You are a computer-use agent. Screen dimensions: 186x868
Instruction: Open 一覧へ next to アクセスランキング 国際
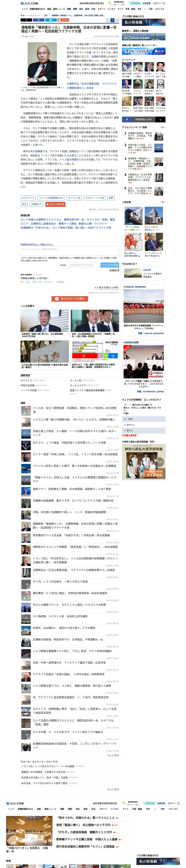pos(162,127)
